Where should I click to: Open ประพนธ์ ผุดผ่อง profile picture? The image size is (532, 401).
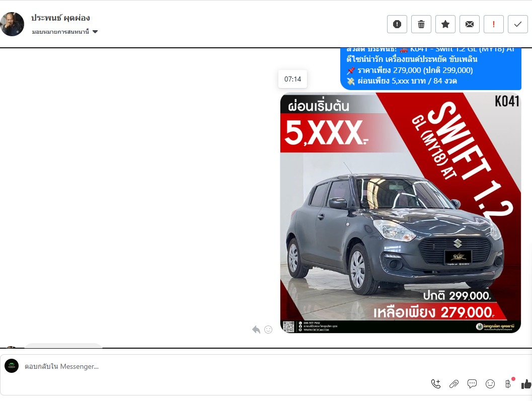coord(12,24)
